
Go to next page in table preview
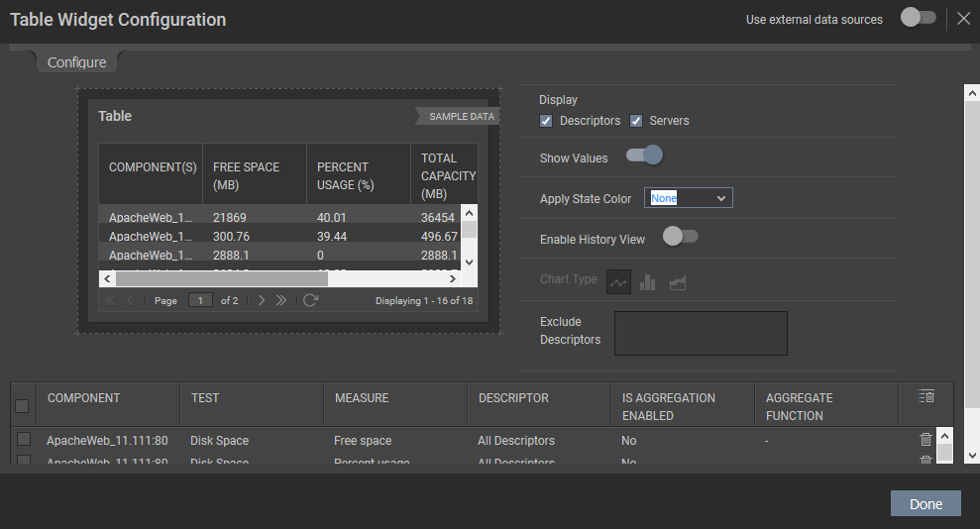click(262, 300)
